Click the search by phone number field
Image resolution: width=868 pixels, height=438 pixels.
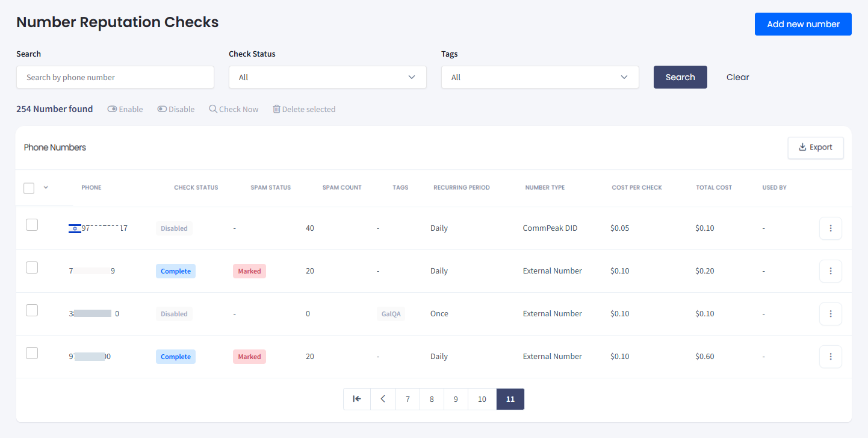115,77
